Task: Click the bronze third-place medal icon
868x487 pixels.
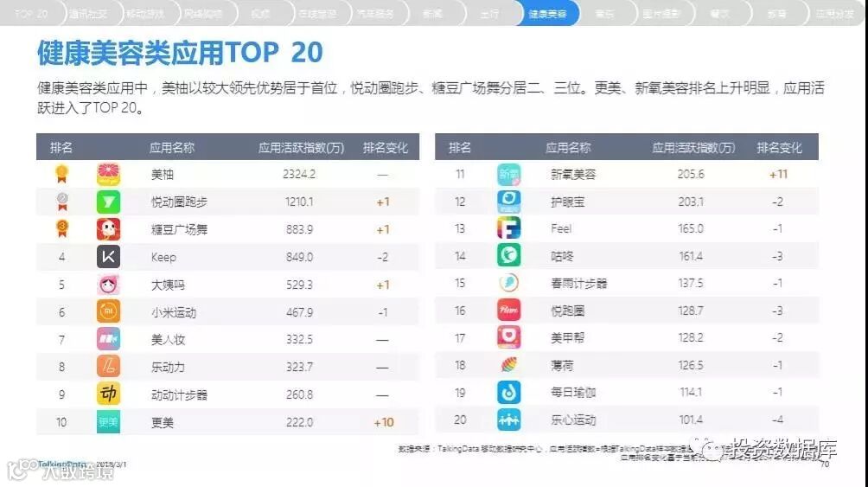Action: point(62,228)
